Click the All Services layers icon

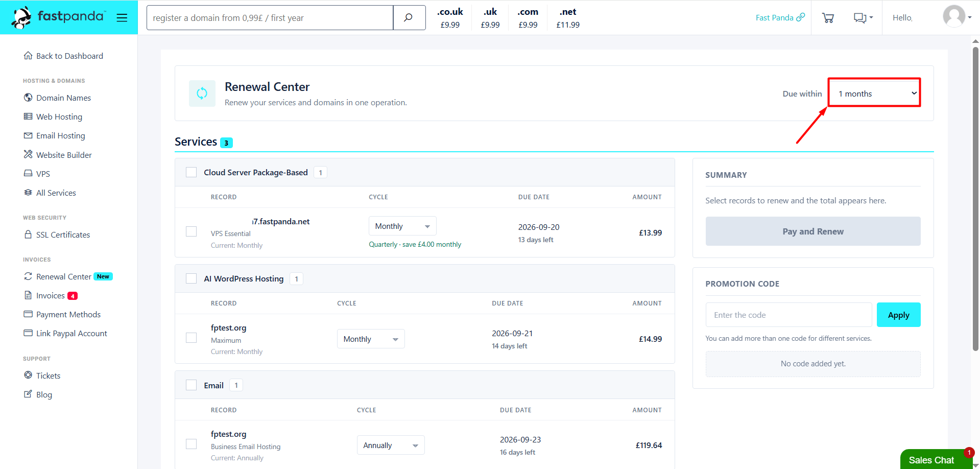[28, 193]
